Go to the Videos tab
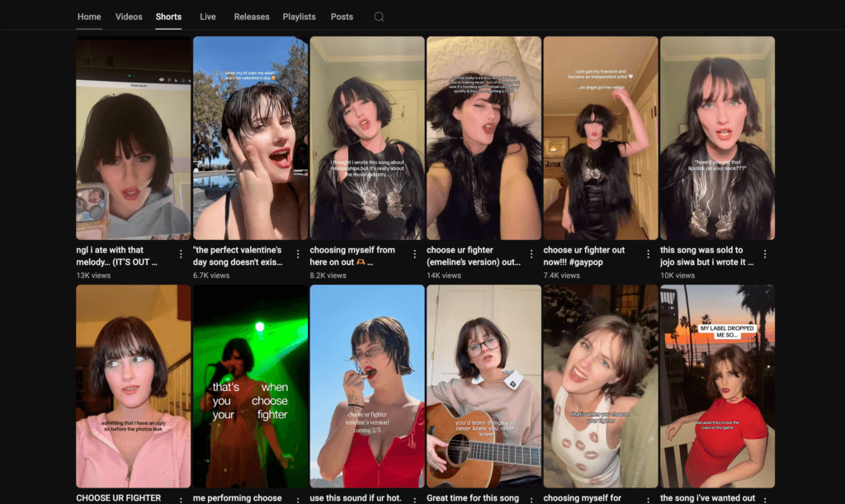845x504 pixels. (x=129, y=16)
